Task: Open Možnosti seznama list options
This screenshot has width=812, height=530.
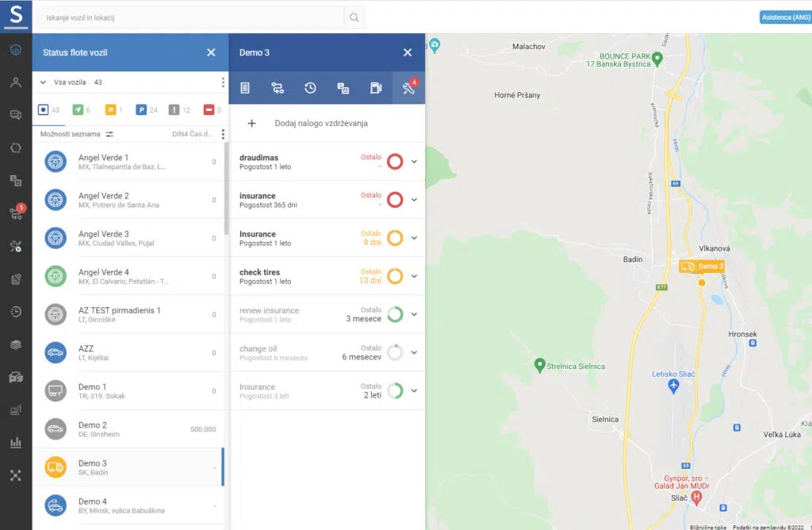Action: 77,134
